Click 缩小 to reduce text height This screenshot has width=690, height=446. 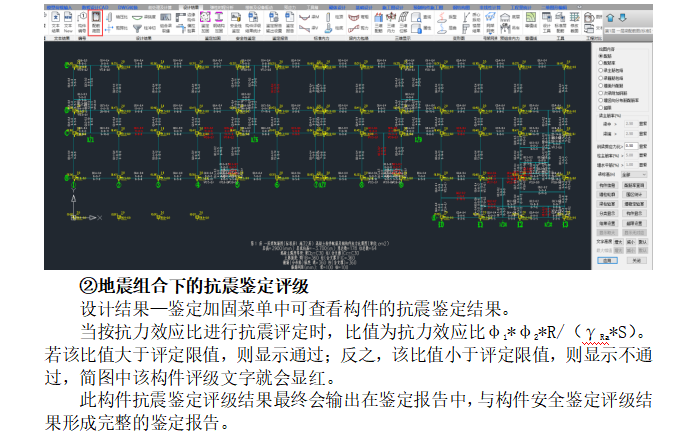pyautogui.click(x=631, y=241)
